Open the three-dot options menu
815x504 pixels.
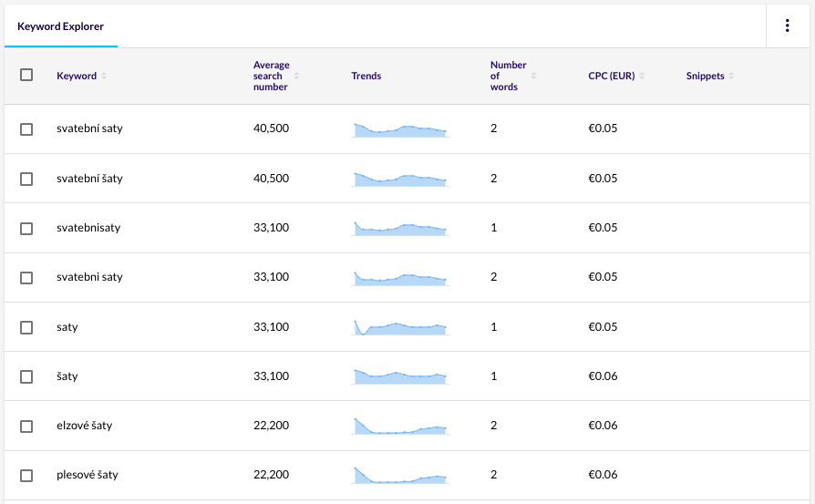click(x=787, y=26)
